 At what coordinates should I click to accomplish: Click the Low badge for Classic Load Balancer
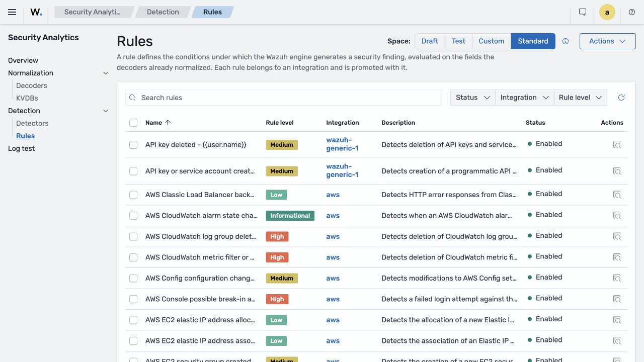[276, 195]
